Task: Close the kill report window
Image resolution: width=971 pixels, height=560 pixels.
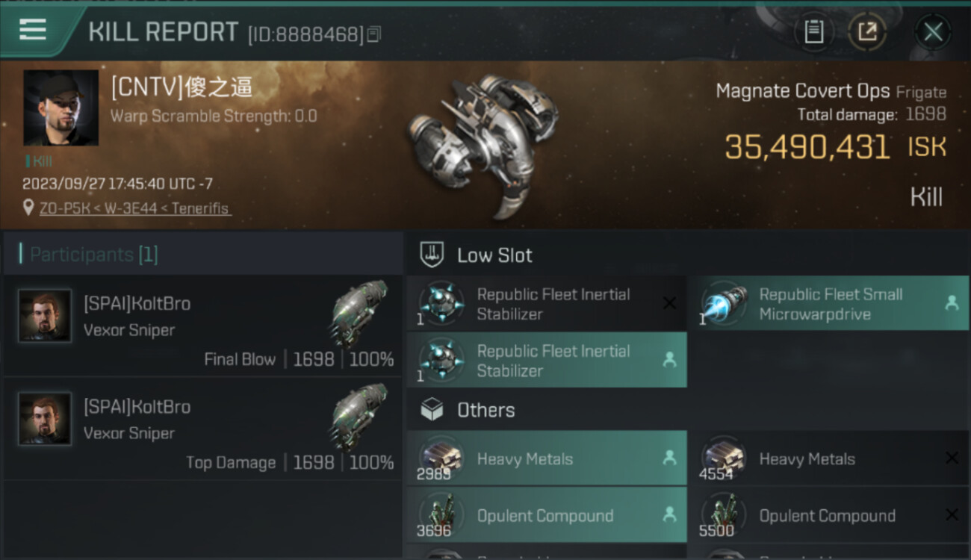Action: [933, 32]
